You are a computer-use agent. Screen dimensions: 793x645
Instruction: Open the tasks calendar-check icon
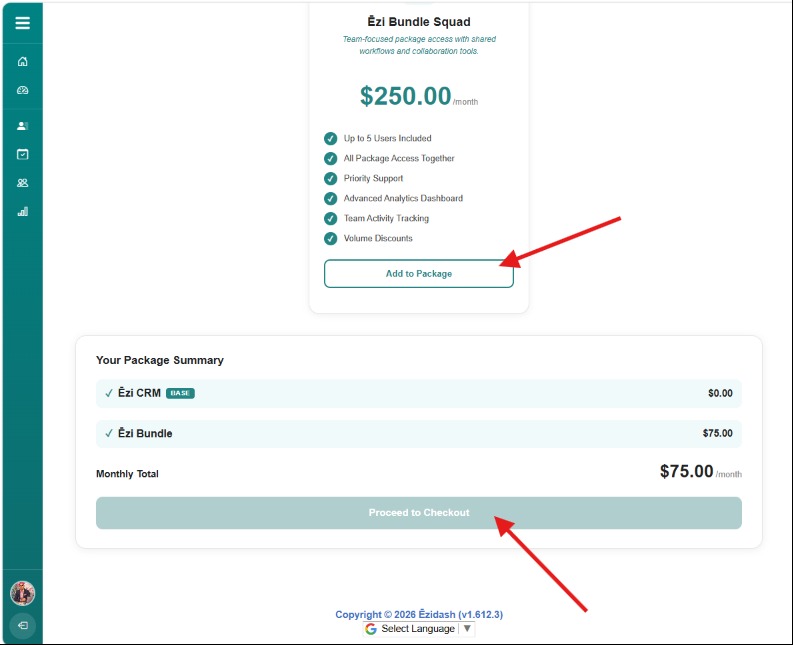coord(22,154)
